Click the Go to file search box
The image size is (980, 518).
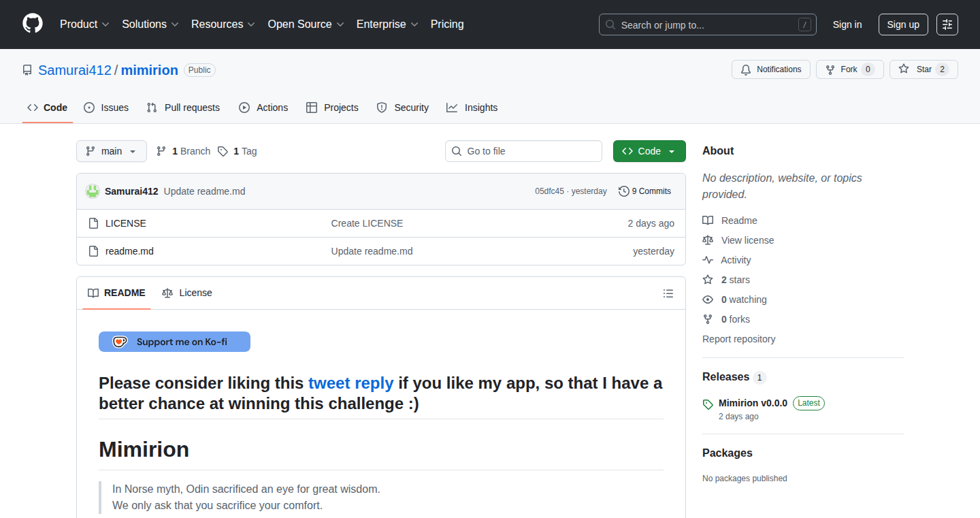pyautogui.click(x=523, y=151)
